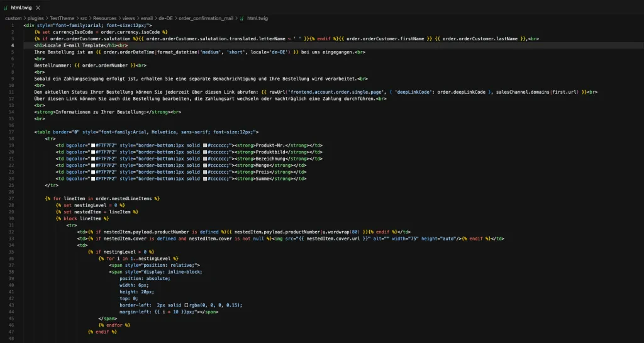This screenshot has width=644, height=343.
Task: Open the de-DE breadcrumb folder
Action: [x=165, y=18]
